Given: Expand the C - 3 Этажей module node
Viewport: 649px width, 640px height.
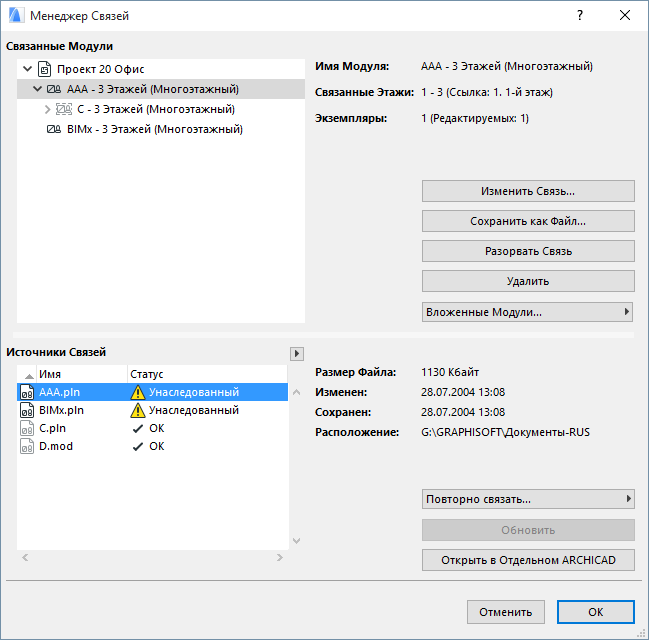Looking at the screenshot, I should click(x=47, y=109).
